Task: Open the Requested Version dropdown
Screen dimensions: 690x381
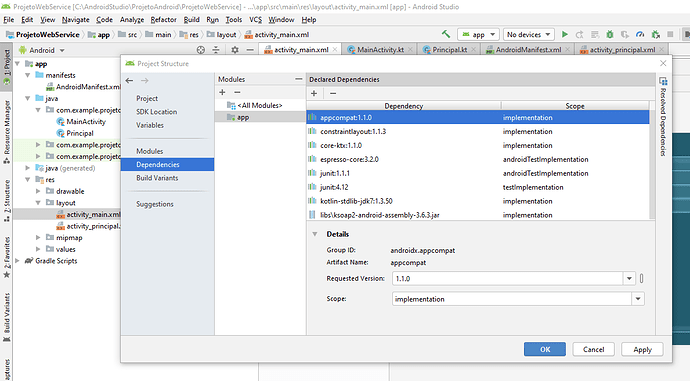Action: tap(629, 278)
